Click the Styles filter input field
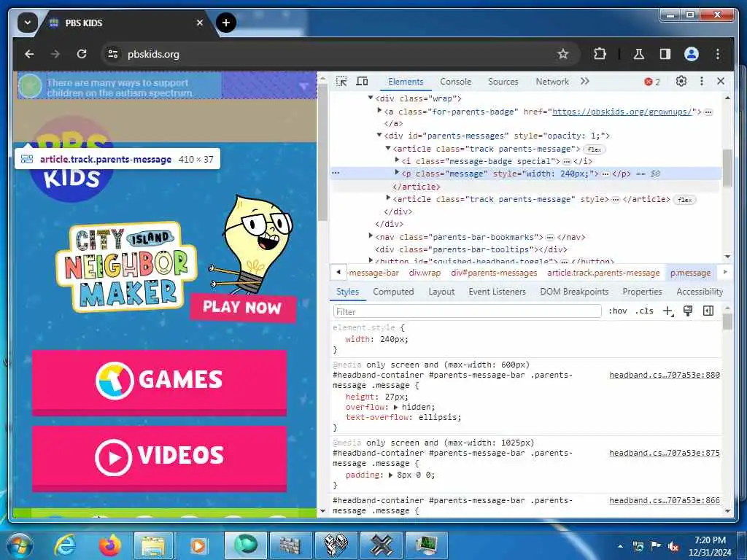Viewport: 747px width, 560px height. coord(467,311)
